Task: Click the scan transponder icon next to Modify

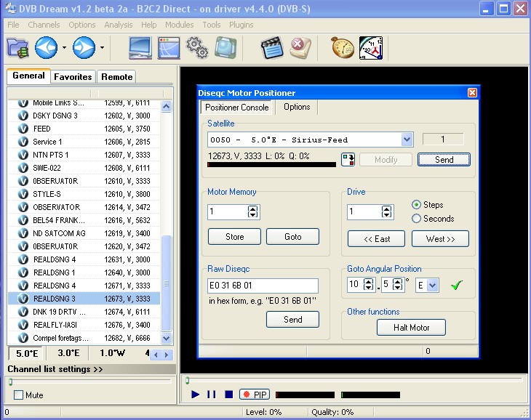Action: (348, 159)
